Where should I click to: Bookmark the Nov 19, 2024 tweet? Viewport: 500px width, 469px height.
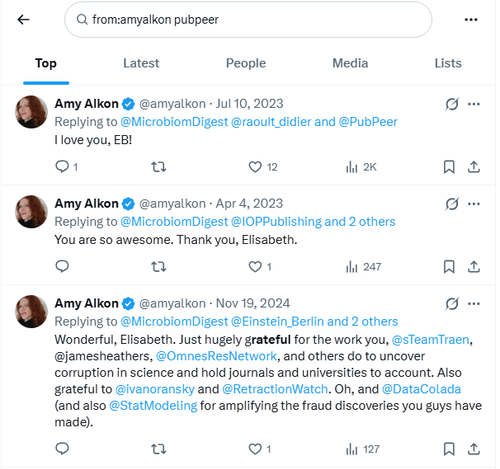[449, 449]
